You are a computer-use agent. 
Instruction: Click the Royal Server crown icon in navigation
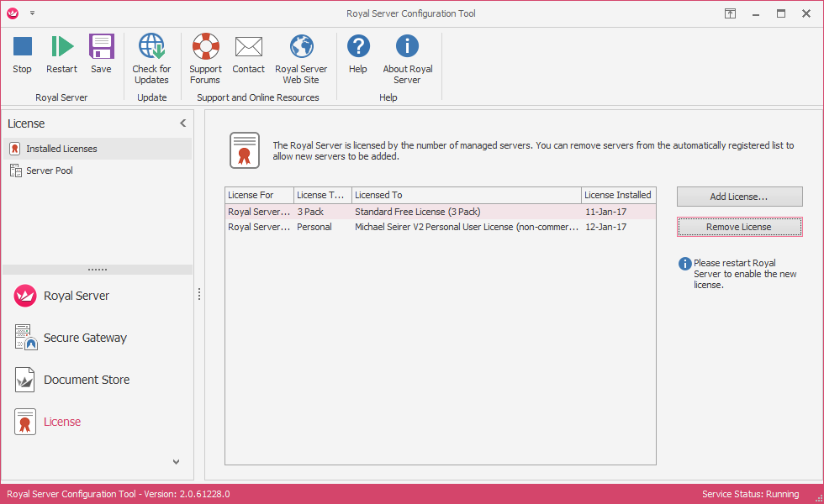tap(24, 296)
